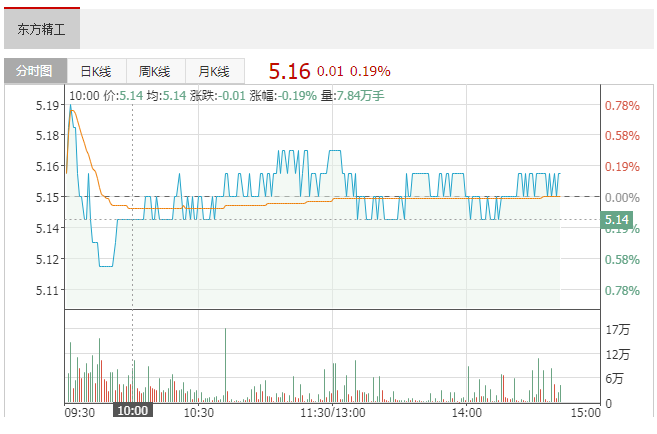Click the 11:30/13:00 time axis label
Image resolution: width=657 pixels, height=434 pixels.
click(333, 411)
